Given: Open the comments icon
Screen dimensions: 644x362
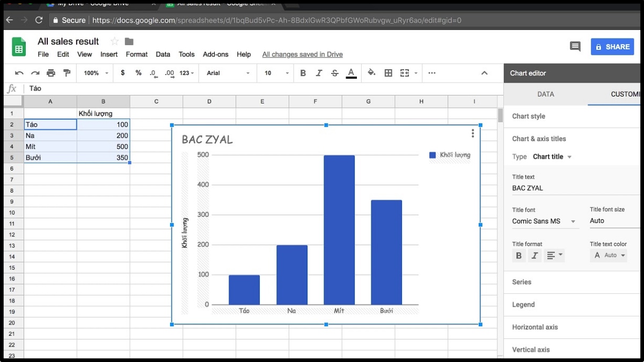Looking at the screenshot, I should [575, 47].
